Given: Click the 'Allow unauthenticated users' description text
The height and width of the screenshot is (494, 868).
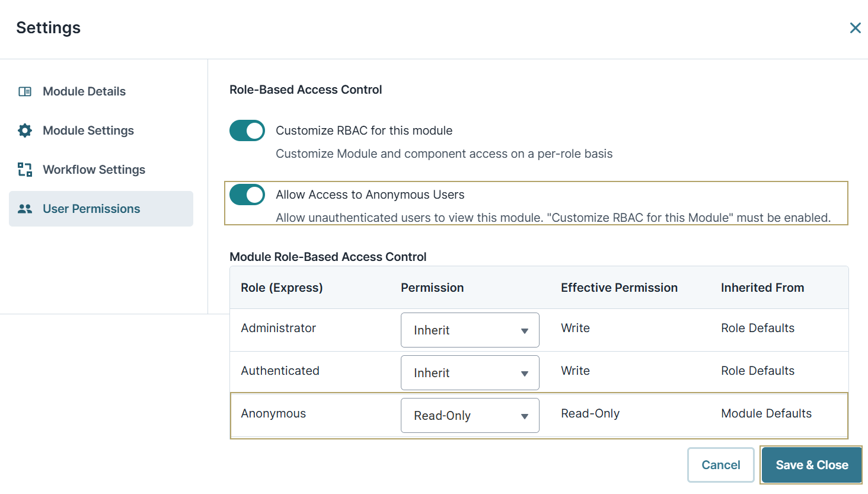Looking at the screenshot, I should (553, 218).
